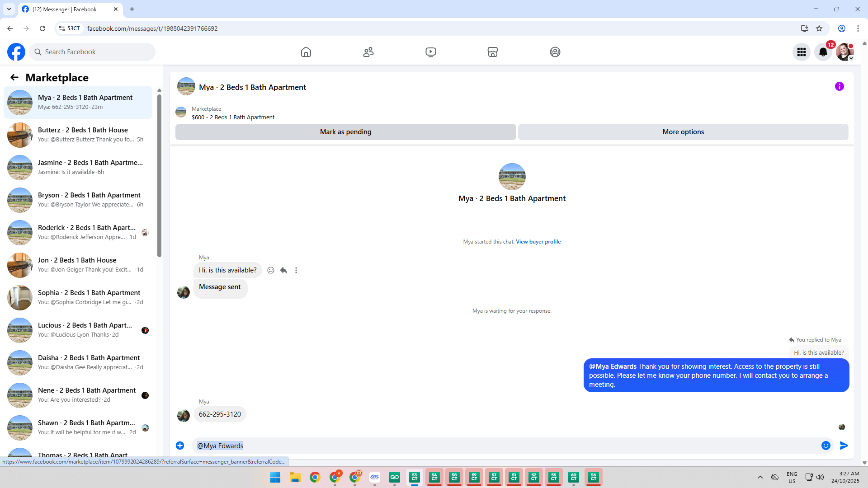Open File Explorer from taskbar
868x488 pixels.
(295, 477)
